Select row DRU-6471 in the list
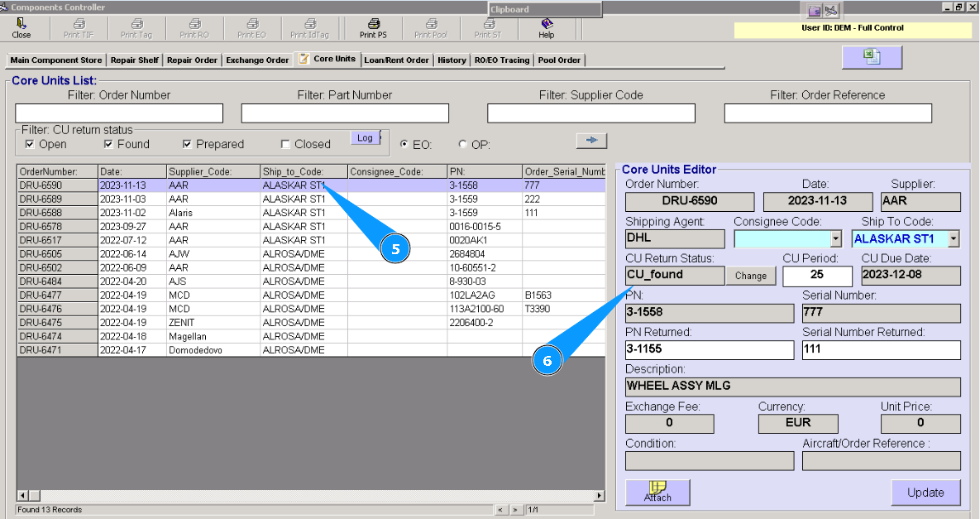 pyautogui.click(x=311, y=350)
